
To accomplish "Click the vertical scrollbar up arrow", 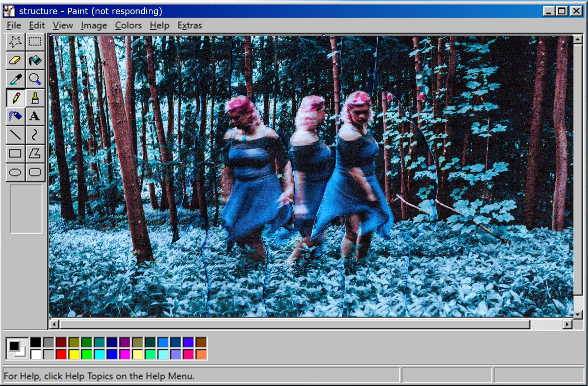I will pos(578,39).
